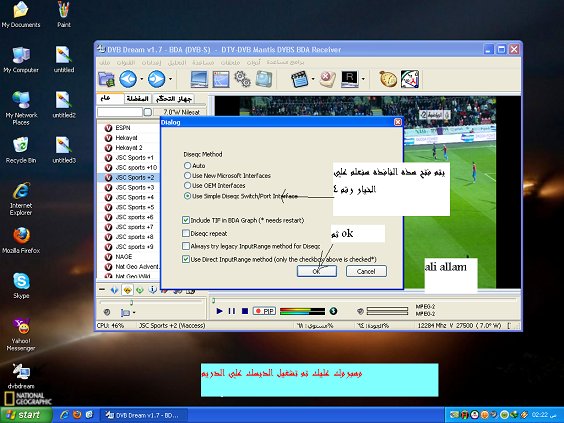Viewport: 564px width, 423px height.
Task: Stop playback with the square stop button
Action: pyautogui.click(x=245, y=311)
